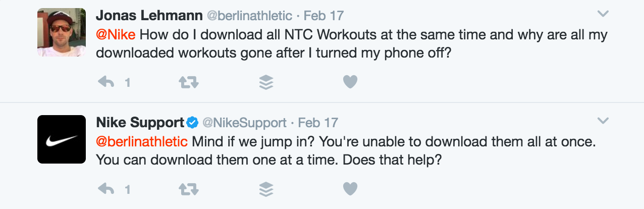Retweet Jonas Lehmann's tweet
The image size is (644, 209).
tap(189, 82)
